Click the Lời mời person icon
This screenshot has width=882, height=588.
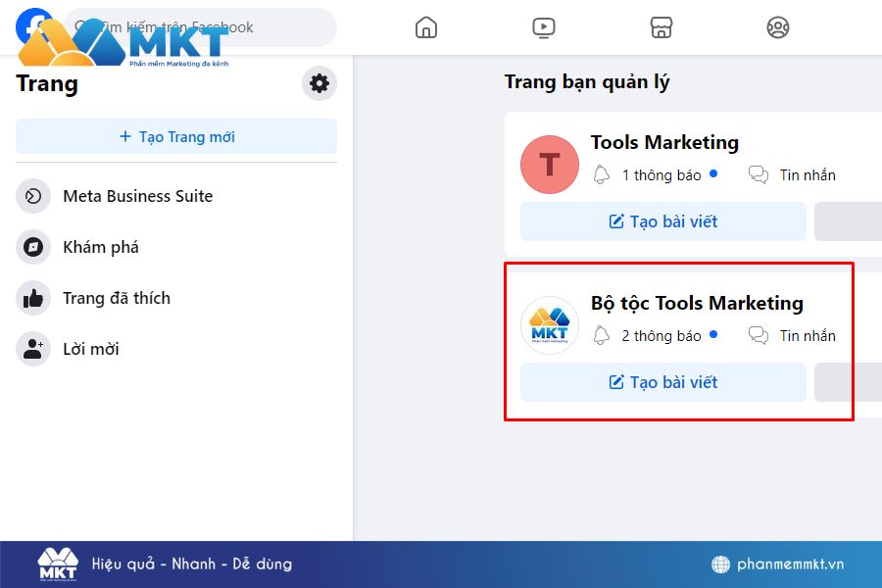(33, 349)
